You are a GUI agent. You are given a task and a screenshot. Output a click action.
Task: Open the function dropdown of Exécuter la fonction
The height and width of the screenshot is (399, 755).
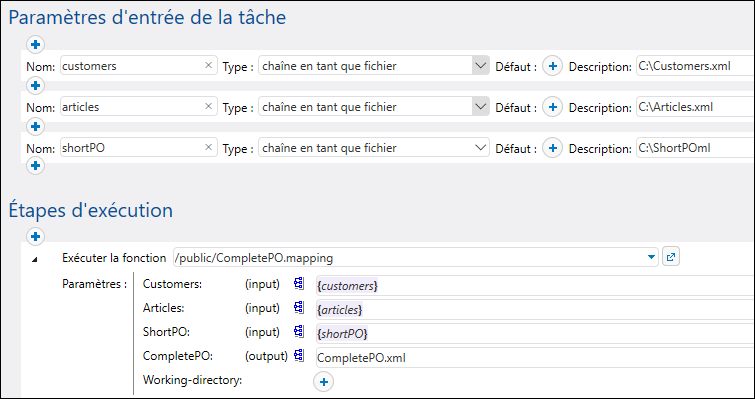coord(652,257)
